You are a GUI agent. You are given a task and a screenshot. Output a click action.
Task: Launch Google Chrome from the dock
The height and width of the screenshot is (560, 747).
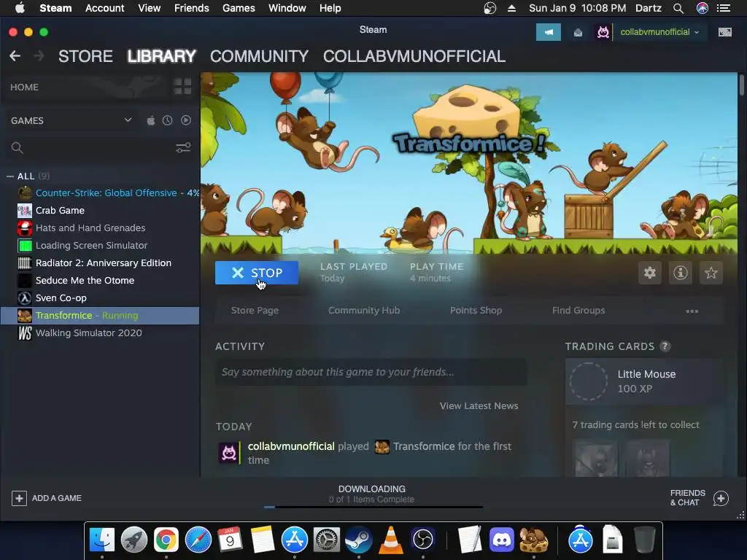coord(166,540)
